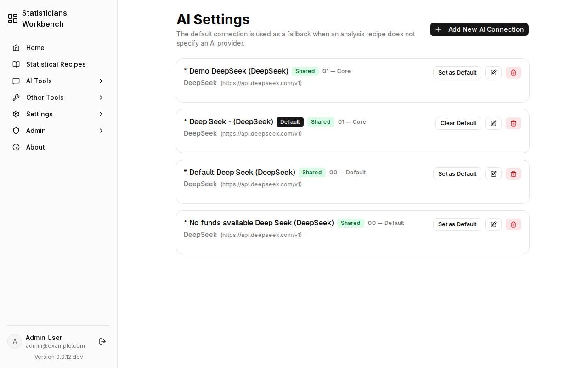Set Demo DeepSeek as default
This screenshot has height=368, width=588.
click(x=457, y=73)
